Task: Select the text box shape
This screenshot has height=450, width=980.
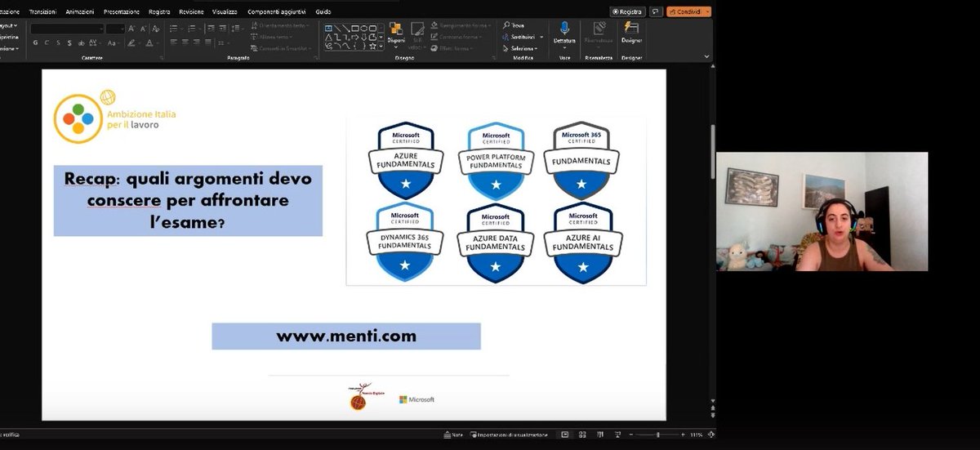Action: pyautogui.click(x=328, y=28)
